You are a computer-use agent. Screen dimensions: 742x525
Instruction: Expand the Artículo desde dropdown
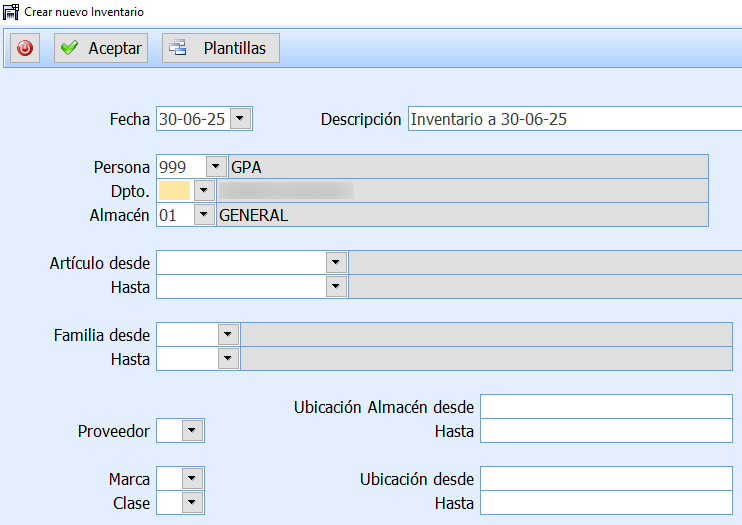(x=335, y=262)
